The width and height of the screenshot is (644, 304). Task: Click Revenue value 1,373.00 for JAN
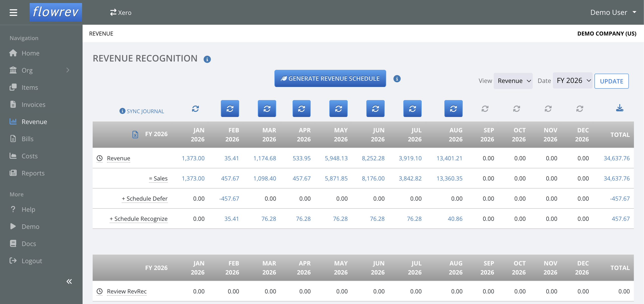click(x=193, y=158)
